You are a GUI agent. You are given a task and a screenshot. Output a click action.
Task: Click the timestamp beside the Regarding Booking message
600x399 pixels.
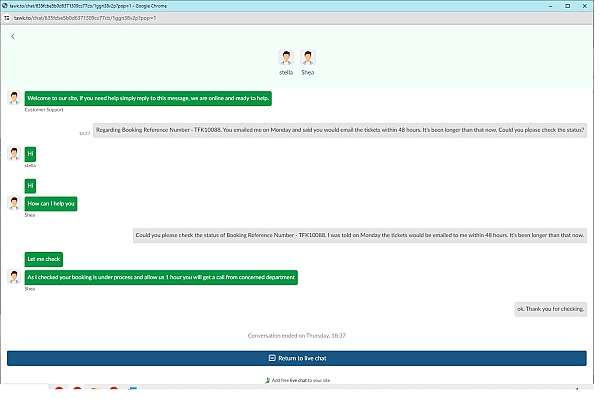(85, 134)
